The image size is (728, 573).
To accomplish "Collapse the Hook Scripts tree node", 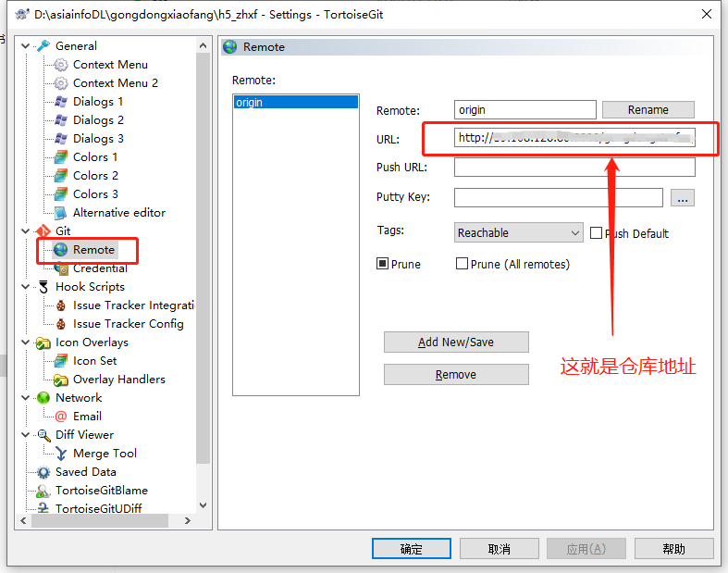I will coord(26,287).
